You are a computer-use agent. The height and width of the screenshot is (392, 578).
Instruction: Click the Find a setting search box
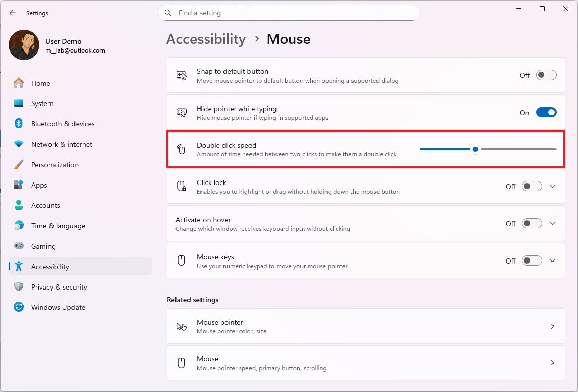tap(289, 13)
